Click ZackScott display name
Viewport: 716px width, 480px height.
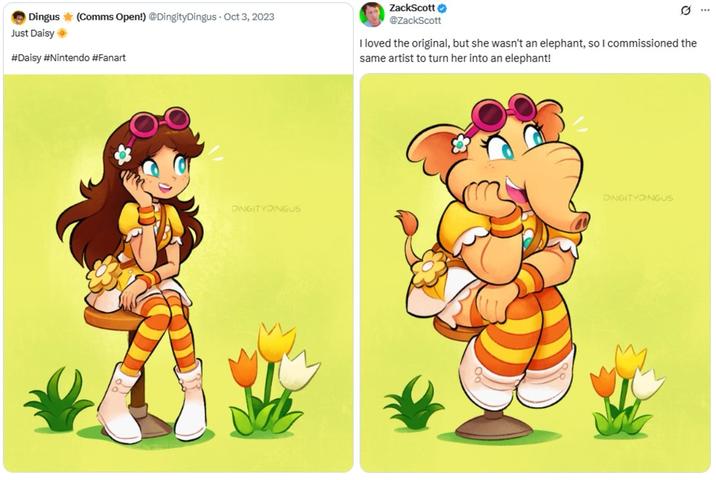tap(412, 8)
